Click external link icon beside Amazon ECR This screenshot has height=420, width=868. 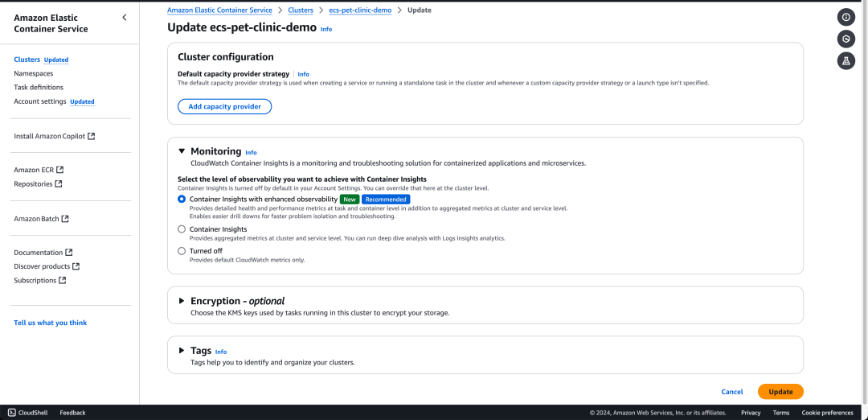click(59, 170)
